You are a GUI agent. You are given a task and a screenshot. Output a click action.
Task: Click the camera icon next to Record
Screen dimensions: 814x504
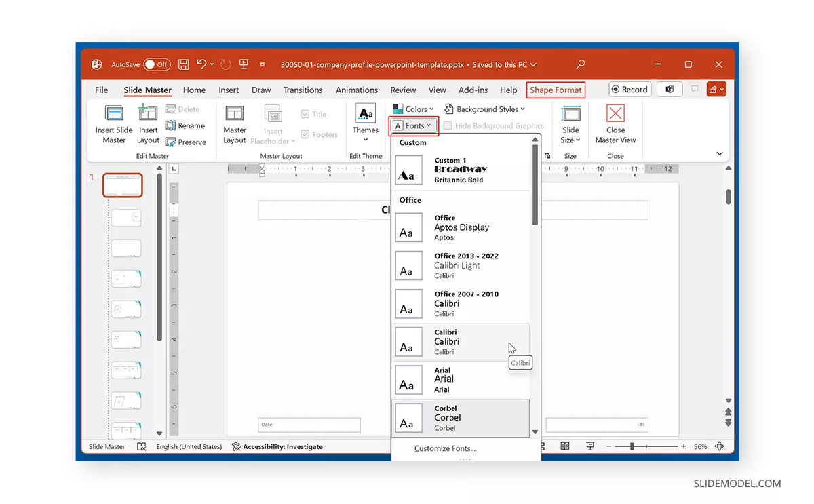point(670,90)
